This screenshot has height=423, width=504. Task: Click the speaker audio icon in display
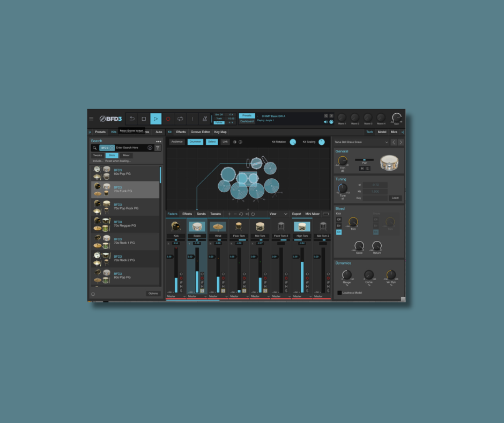pyautogui.click(x=325, y=122)
